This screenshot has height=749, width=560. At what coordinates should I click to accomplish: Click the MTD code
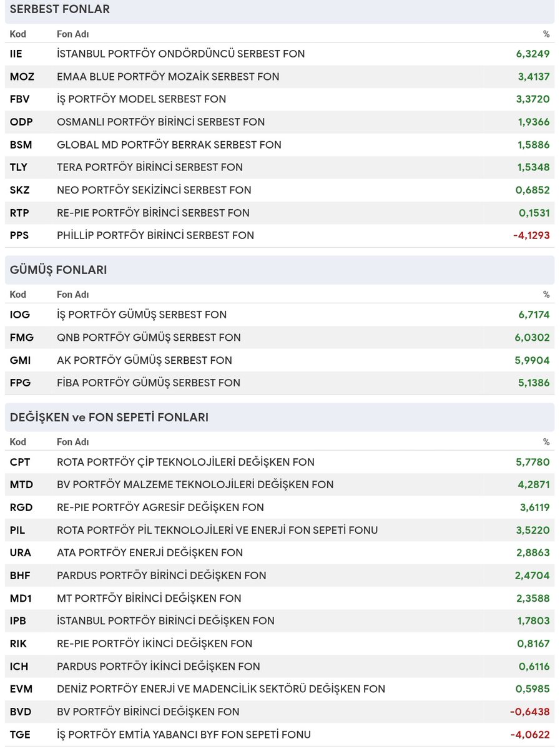[22, 484]
